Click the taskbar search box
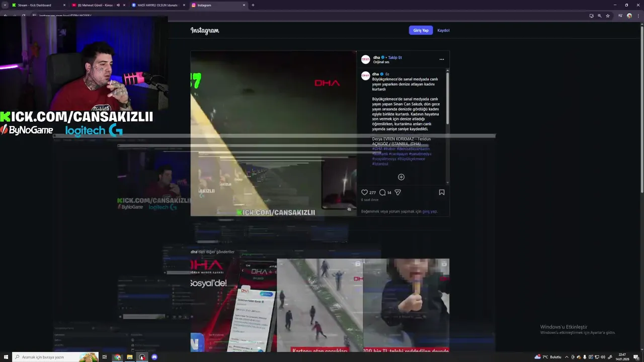The width and height of the screenshot is (644, 362). [55, 357]
